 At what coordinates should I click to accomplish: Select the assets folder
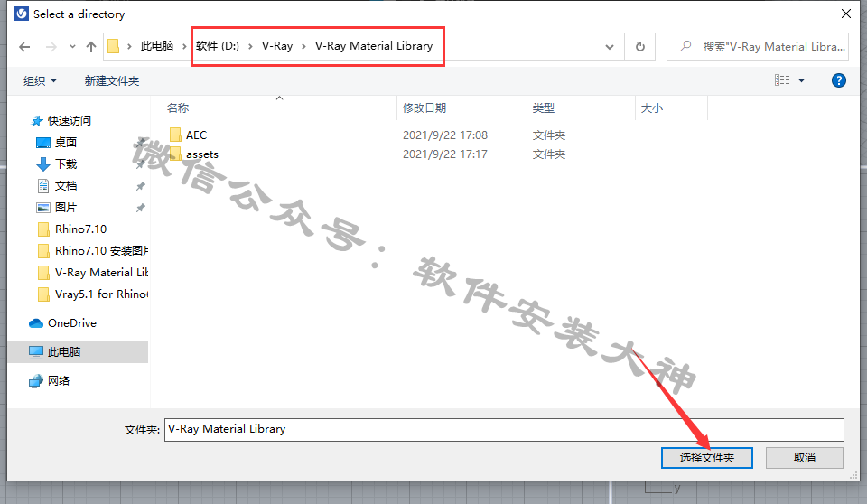201,154
